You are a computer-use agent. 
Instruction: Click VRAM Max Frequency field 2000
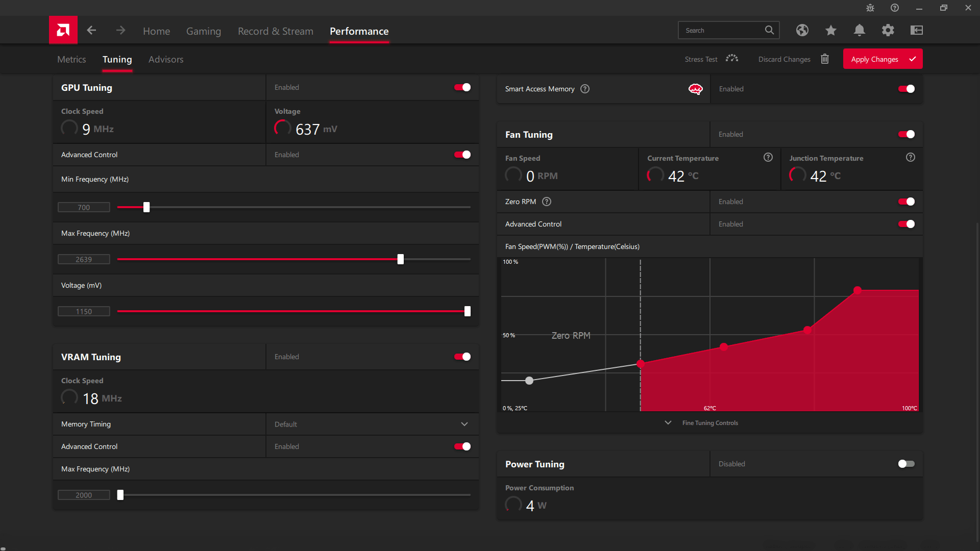point(84,495)
